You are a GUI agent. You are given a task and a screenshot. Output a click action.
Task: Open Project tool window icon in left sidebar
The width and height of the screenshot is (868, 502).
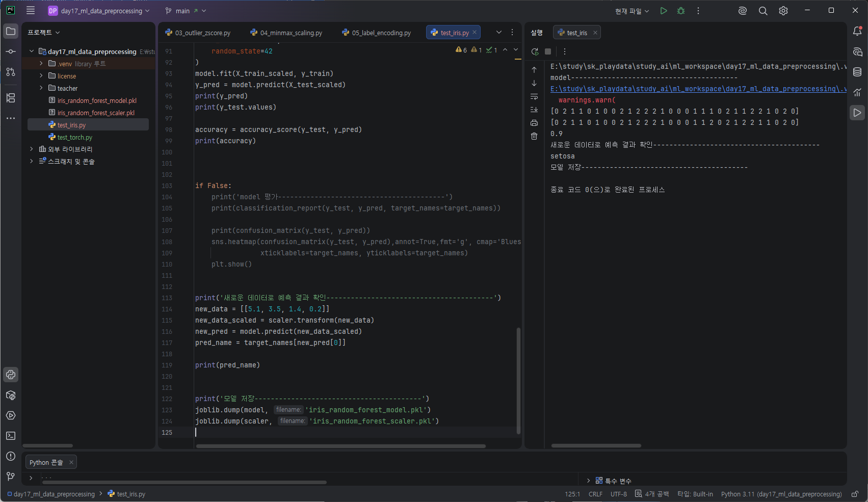[11, 31]
